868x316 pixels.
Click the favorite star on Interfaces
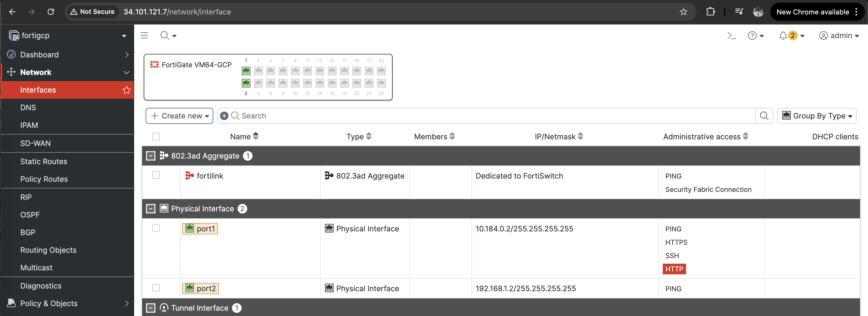[x=126, y=90]
